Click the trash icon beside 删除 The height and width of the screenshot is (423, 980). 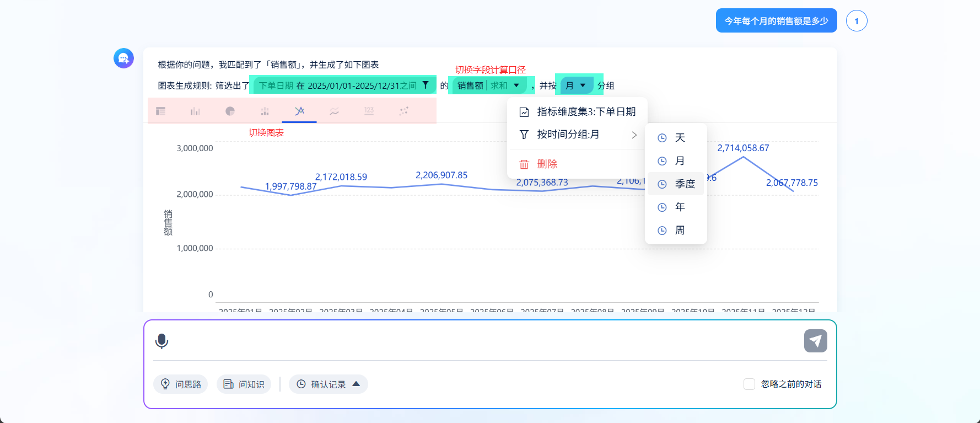(x=524, y=164)
